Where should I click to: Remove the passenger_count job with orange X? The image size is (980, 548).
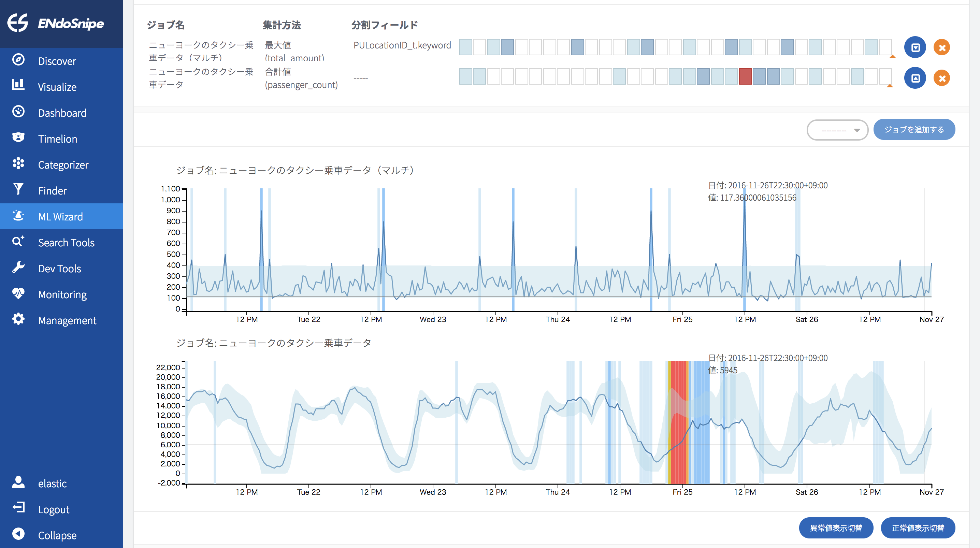click(x=942, y=78)
